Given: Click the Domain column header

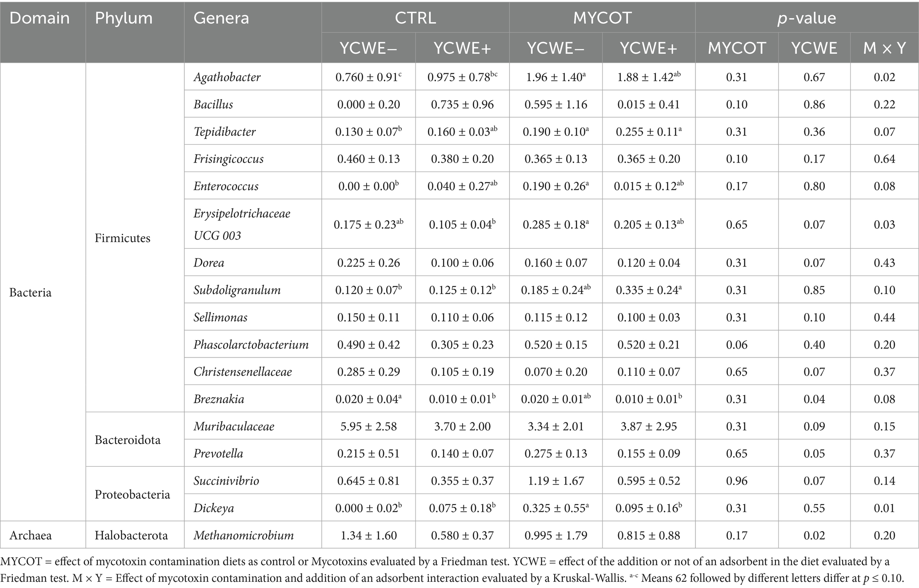Looking at the screenshot, I should tap(40, 18).
